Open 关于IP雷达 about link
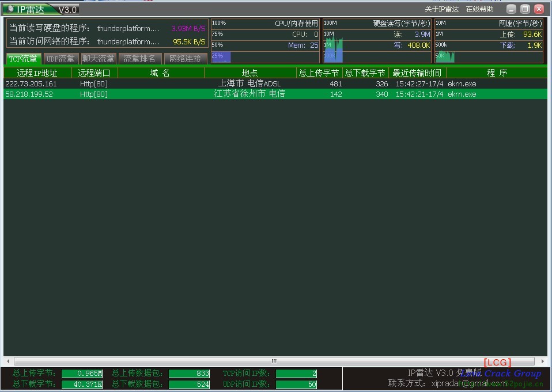 441,9
